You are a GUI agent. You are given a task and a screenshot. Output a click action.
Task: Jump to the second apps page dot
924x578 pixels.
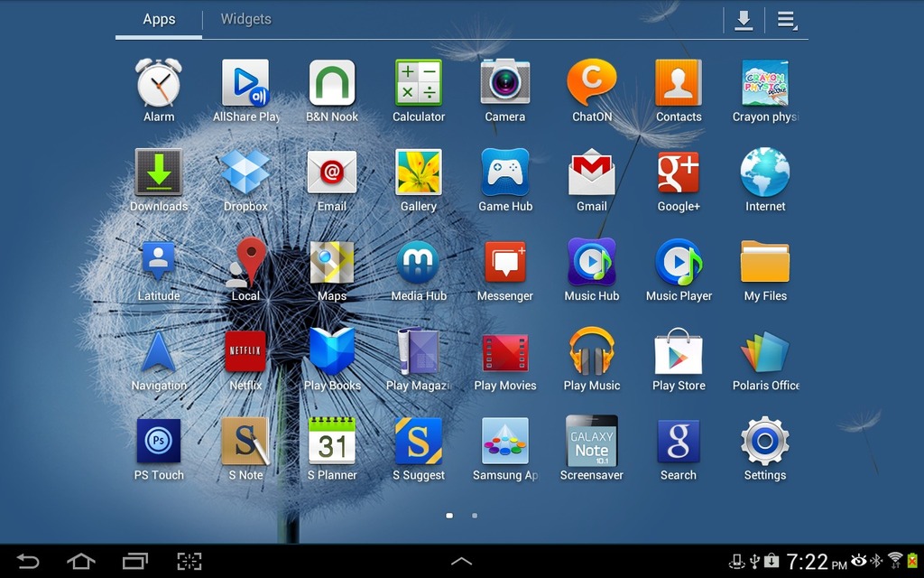tap(475, 516)
